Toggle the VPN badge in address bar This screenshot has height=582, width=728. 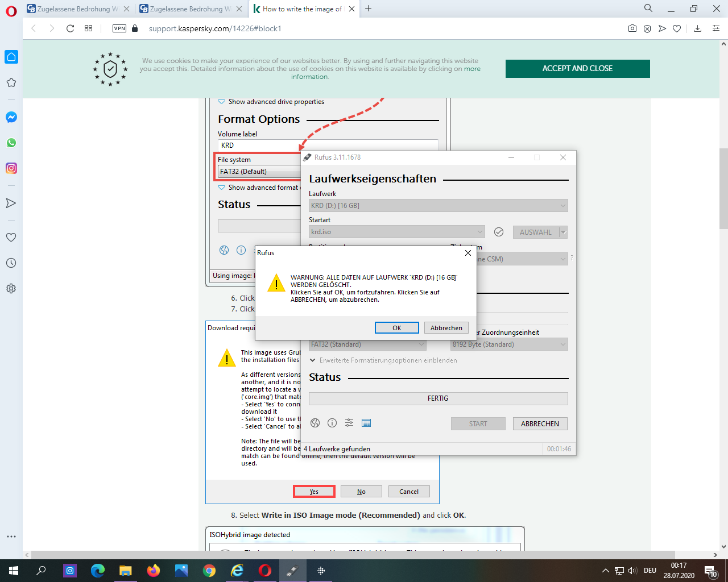(x=119, y=28)
